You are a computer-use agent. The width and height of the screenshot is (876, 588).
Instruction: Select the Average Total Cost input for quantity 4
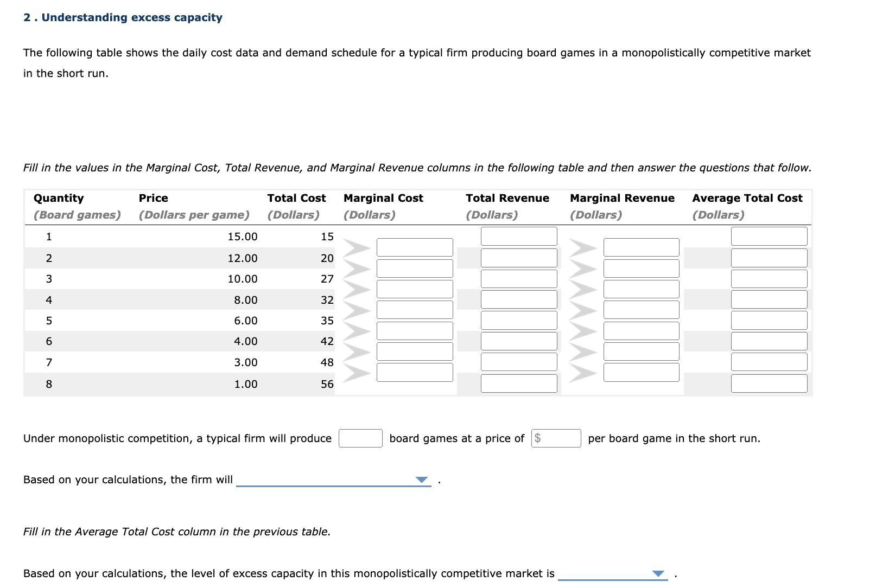pos(769,299)
